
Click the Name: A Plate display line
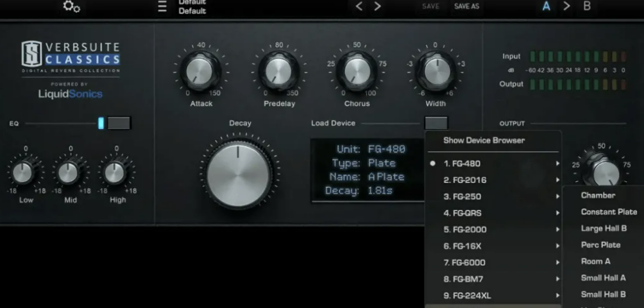point(367,177)
